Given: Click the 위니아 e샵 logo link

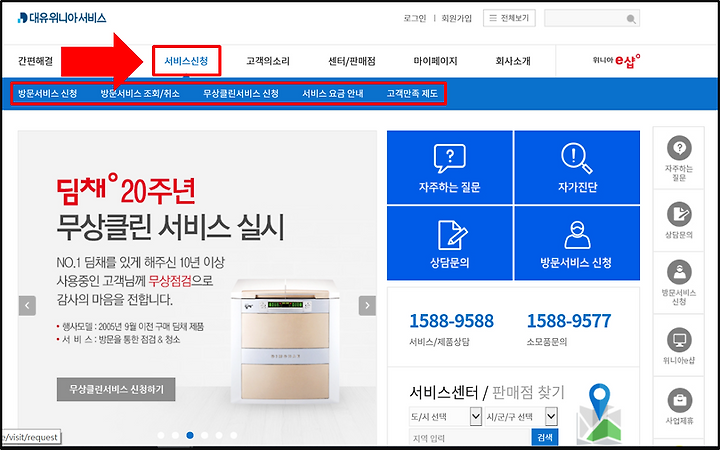Looking at the screenshot, I should [616, 61].
